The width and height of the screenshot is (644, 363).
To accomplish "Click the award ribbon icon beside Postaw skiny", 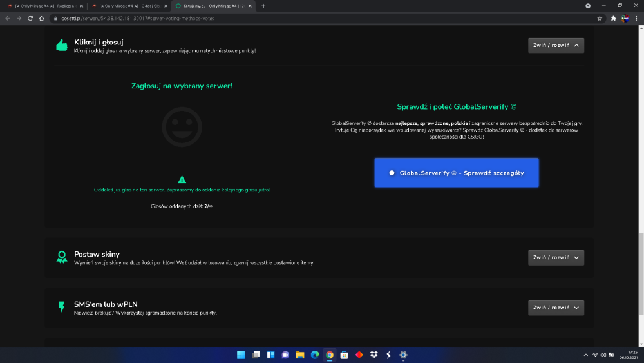I will (62, 257).
